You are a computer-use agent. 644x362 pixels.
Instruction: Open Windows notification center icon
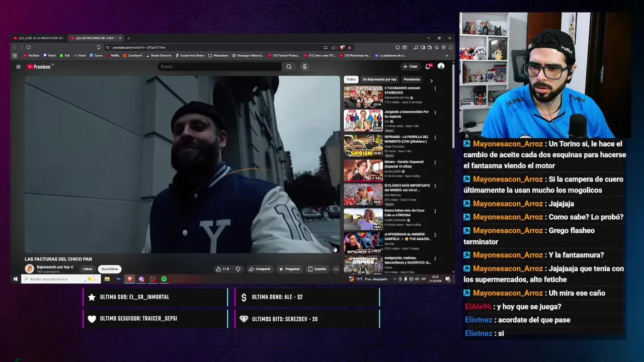(448, 279)
